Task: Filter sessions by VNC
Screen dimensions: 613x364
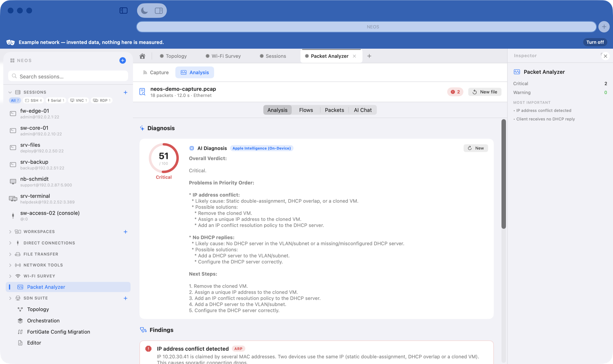Action: 79,100
